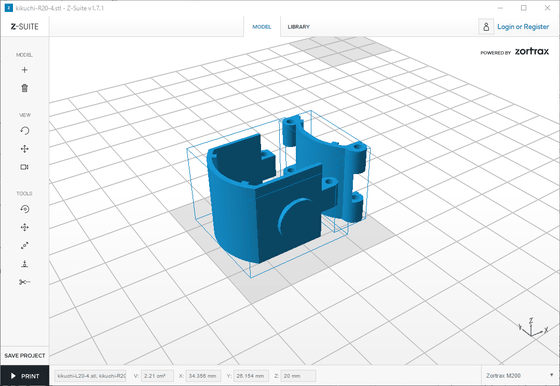Add a new model with the plus icon
Viewport: 560px width, 386px height.
click(x=25, y=70)
